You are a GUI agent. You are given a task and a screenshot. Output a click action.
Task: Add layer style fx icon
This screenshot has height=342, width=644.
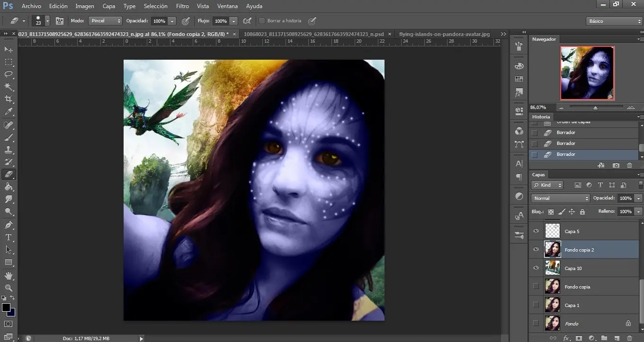click(x=566, y=338)
